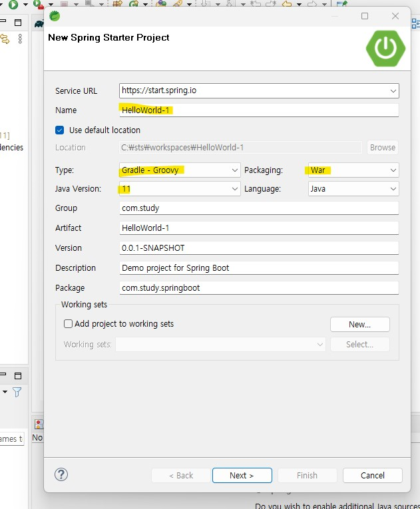The width and height of the screenshot is (420, 509).
Task: Click the Group field com.study
Action: [259, 208]
